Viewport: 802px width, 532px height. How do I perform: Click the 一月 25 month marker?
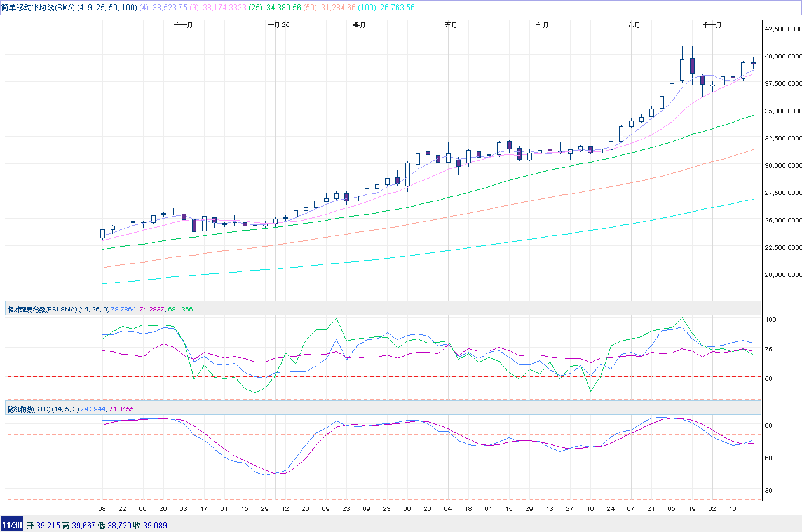click(x=278, y=25)
